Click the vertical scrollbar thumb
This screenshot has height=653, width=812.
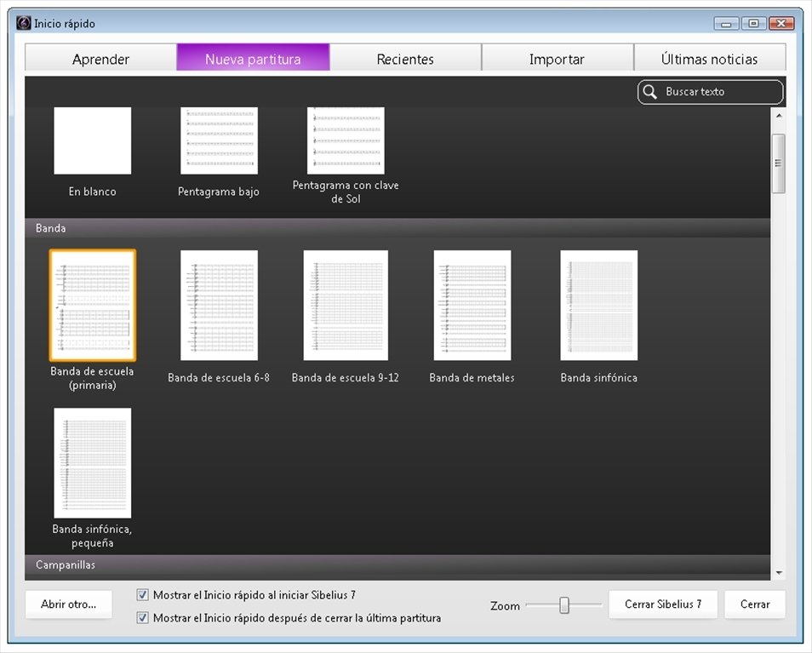(778, 163)
